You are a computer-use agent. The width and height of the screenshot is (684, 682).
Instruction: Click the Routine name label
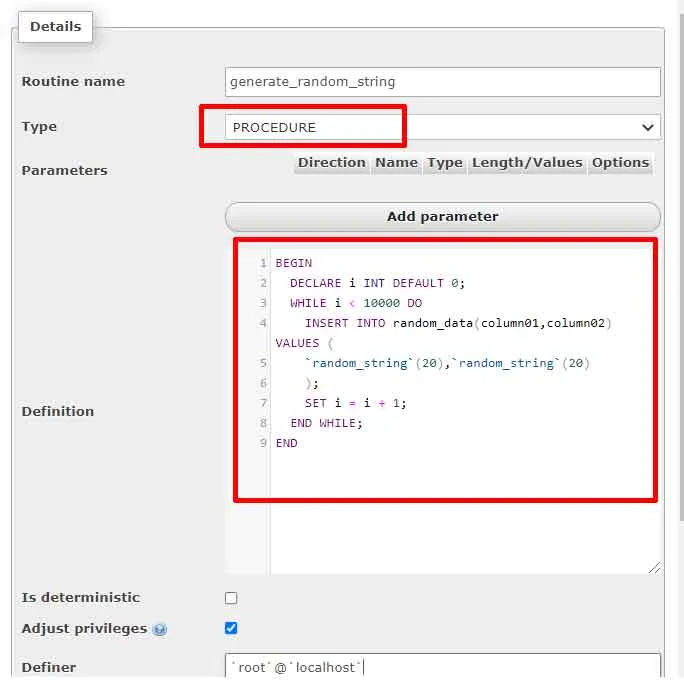pyautogui.click(x=73, y=82)
